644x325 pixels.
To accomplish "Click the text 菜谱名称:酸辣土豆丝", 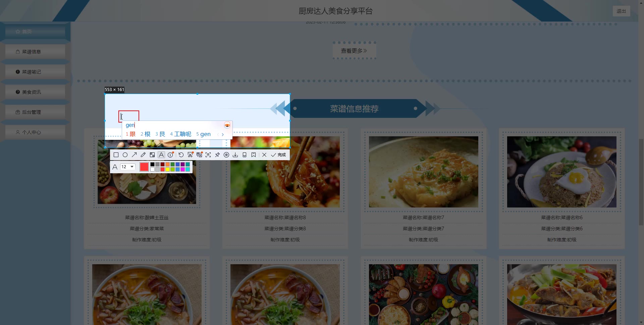I will (x=147, y=218).
